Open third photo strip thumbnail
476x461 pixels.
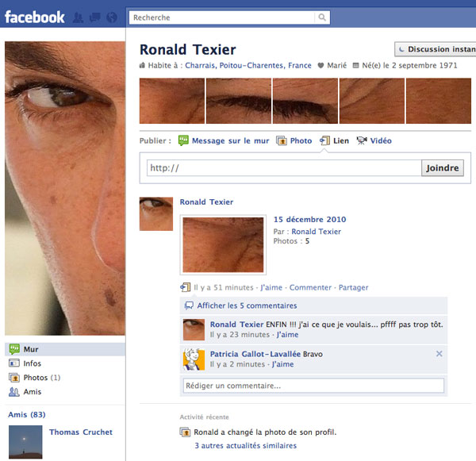click(x=305, y=101)
